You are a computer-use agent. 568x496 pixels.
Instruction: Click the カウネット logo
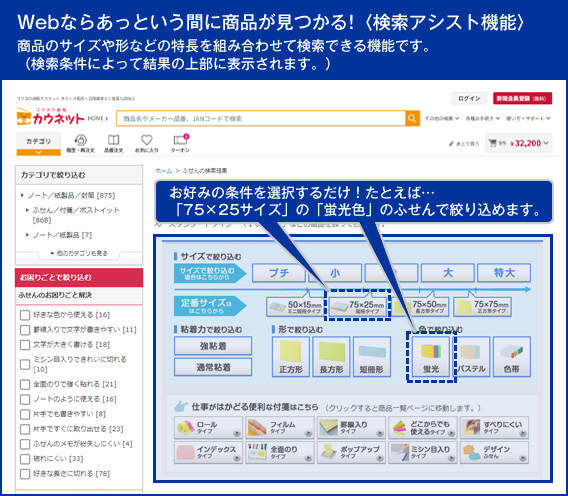coord(50,117)
